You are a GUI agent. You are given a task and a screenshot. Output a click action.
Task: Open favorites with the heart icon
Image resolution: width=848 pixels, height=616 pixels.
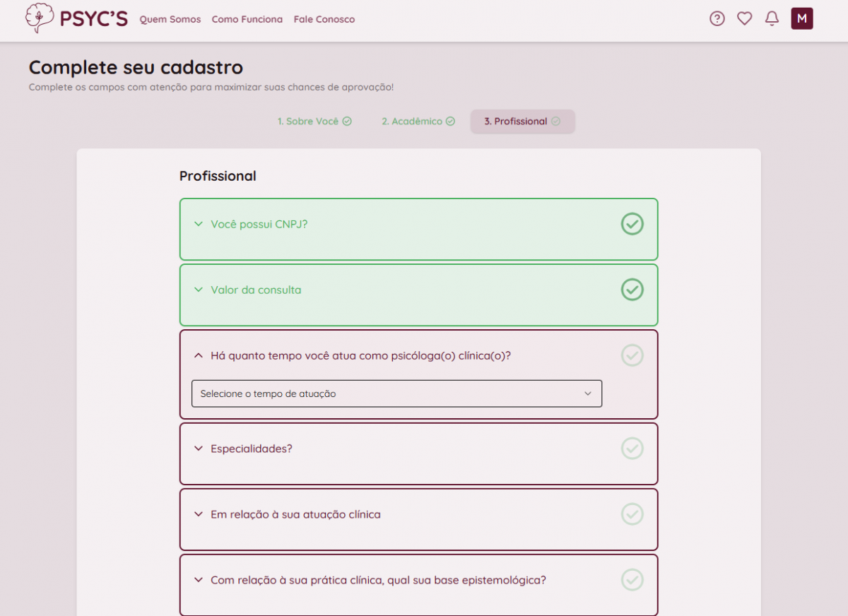click(x=745, y=19)
